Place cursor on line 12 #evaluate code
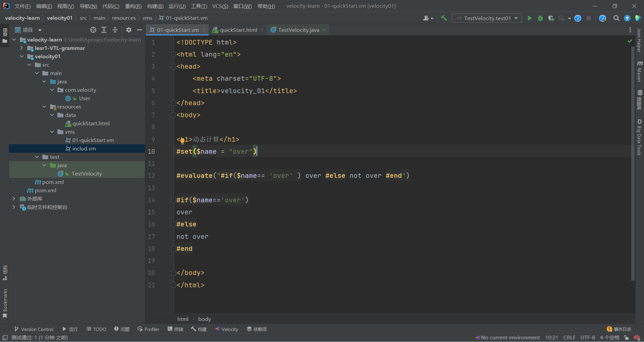Image resolution: width=644 pixels, height=342 pixels. [292, 176]
